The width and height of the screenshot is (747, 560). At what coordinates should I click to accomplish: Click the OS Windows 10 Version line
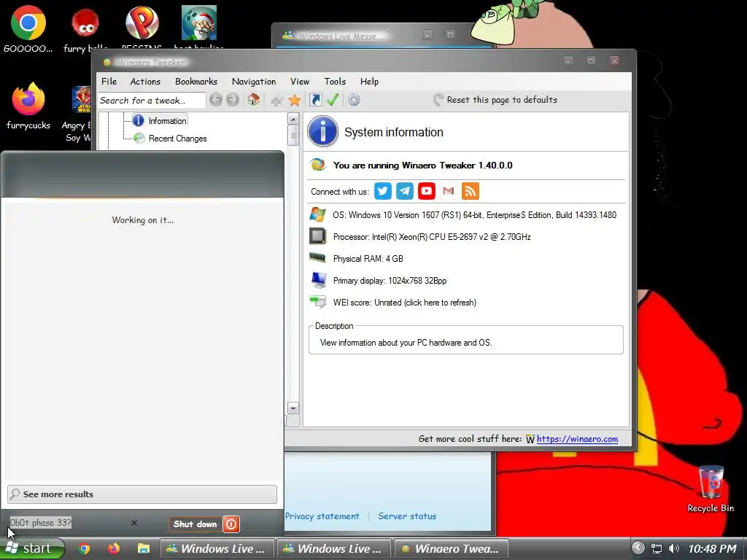[x=474, y=215]
